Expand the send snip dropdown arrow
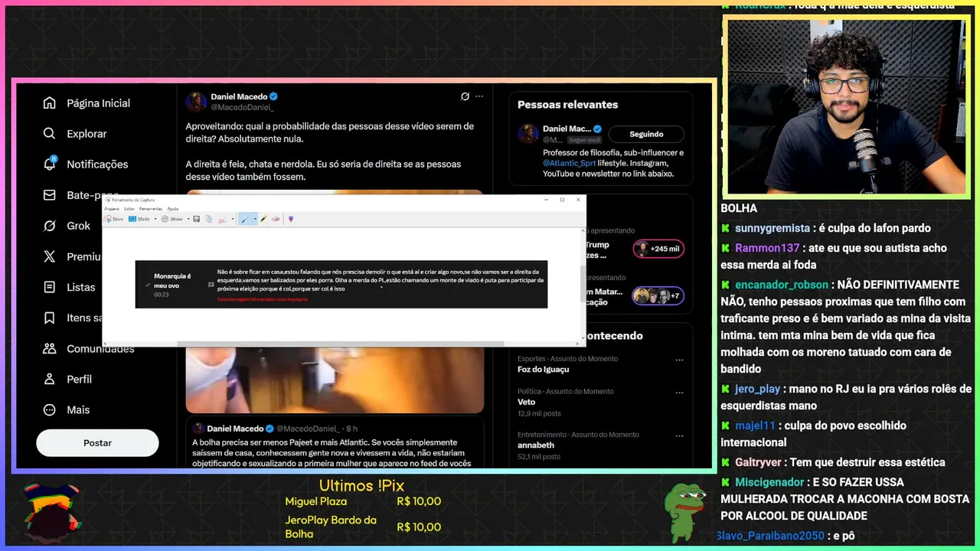This screenshot has height=551, width=980. [x=233, y=219]
